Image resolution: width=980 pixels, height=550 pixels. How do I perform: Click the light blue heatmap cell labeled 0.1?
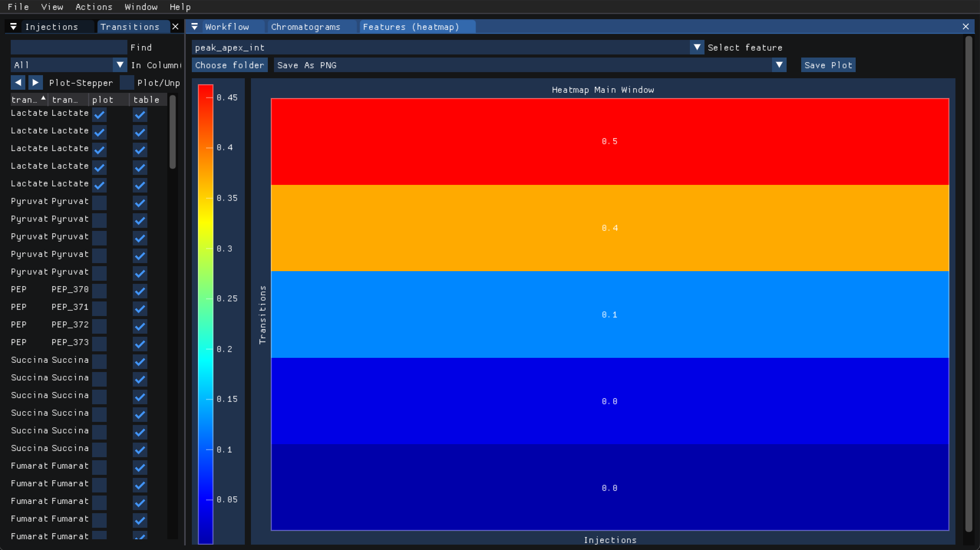point(610,315)
